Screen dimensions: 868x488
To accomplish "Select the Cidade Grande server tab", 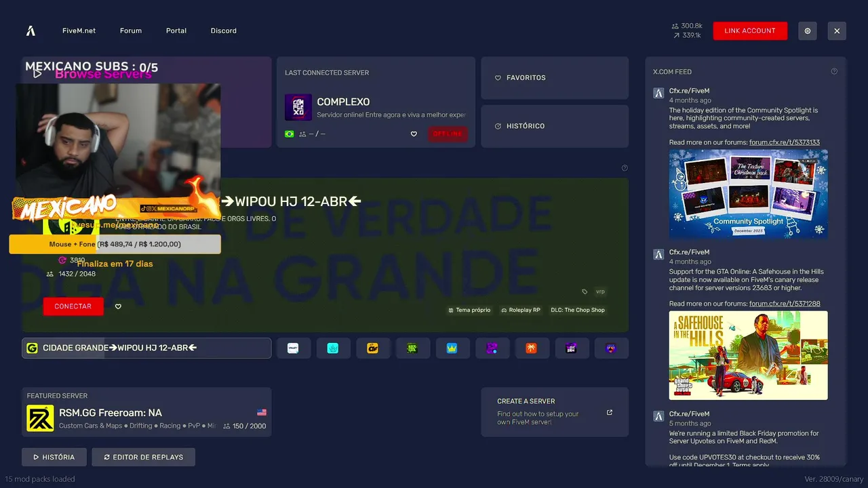I will [146, 348].
